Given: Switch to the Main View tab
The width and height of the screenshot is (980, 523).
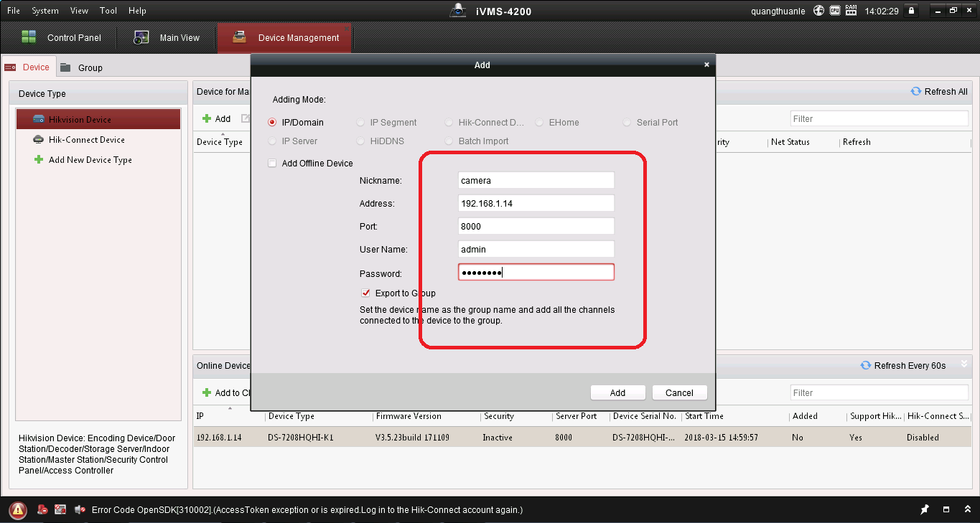Looking at the screenshot, I should tap(168, 37).
